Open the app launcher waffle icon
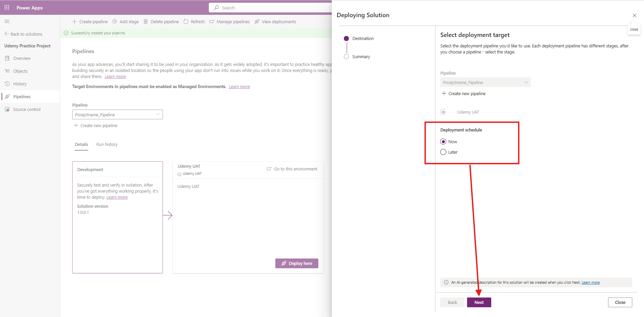 pos(7,7)
